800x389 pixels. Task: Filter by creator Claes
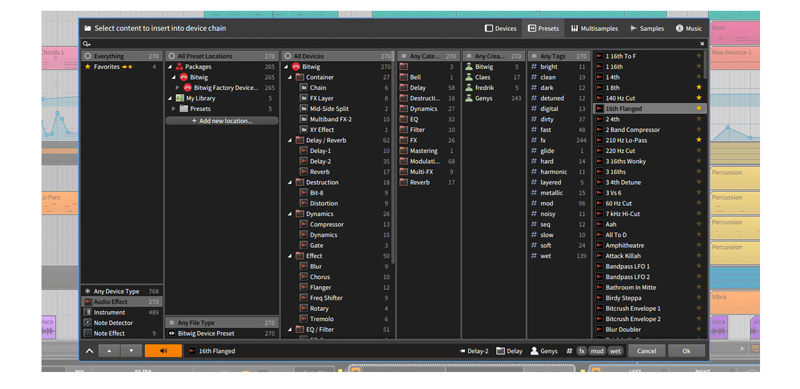(493, 78)
